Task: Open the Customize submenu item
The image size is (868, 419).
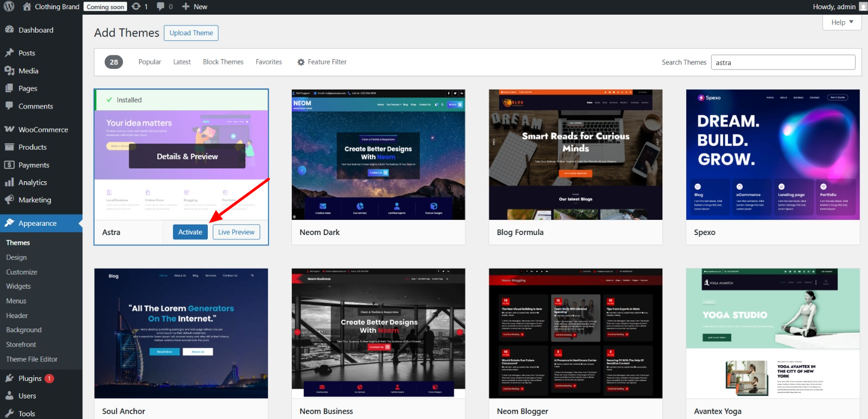Action: 22,272
